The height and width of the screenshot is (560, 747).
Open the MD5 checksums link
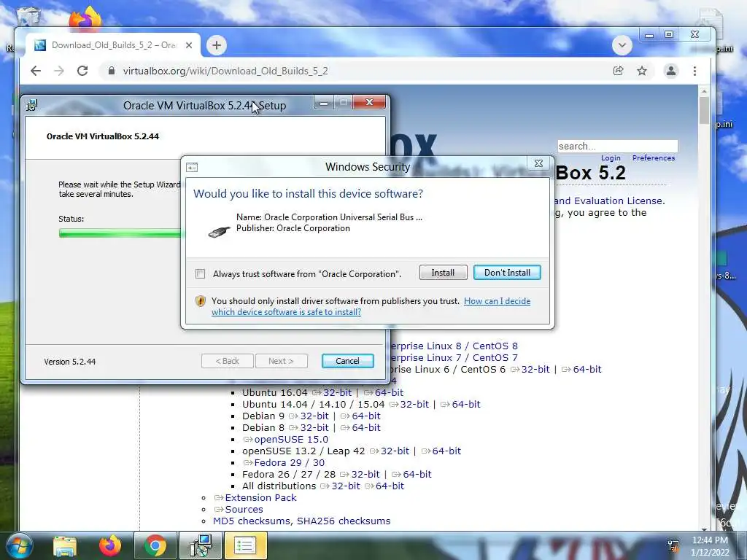click(251, 521)
